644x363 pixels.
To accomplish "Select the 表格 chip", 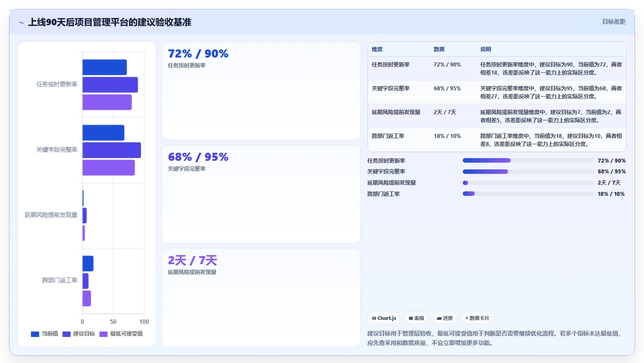I will tap(416, 318).
